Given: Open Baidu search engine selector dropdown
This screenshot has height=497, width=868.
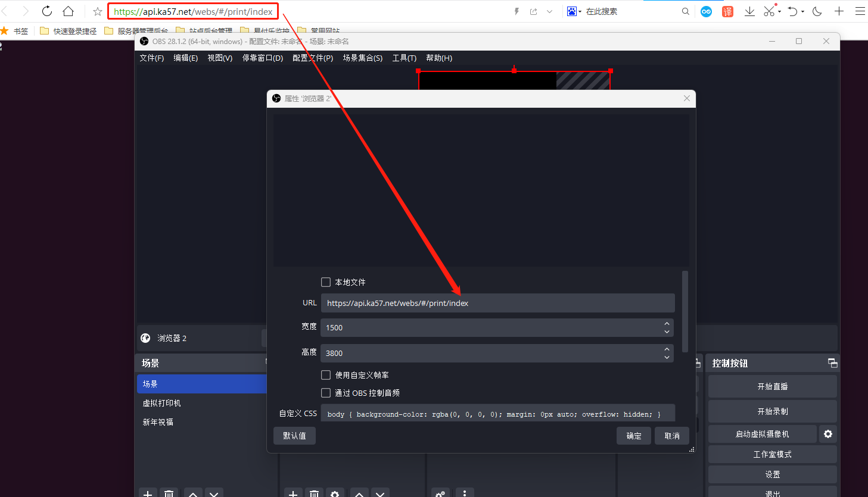Looking at the screenshot, I should click(574, 11).
